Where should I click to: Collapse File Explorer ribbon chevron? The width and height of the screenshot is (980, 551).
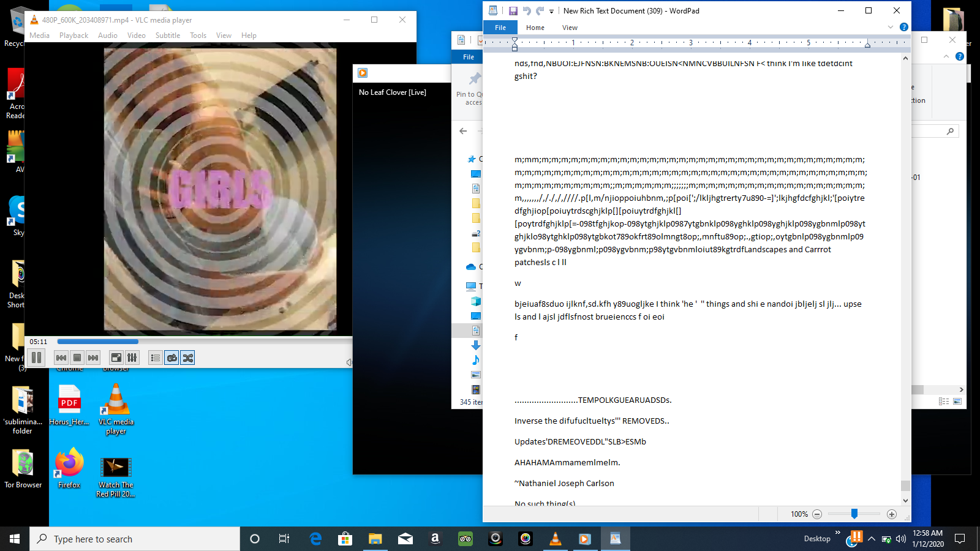tap(946, 56)
